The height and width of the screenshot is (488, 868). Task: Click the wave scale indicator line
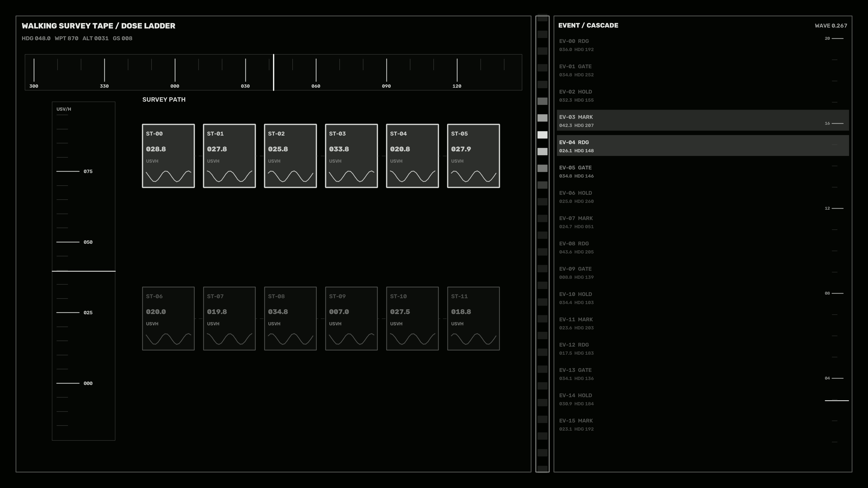coord(837,400)
